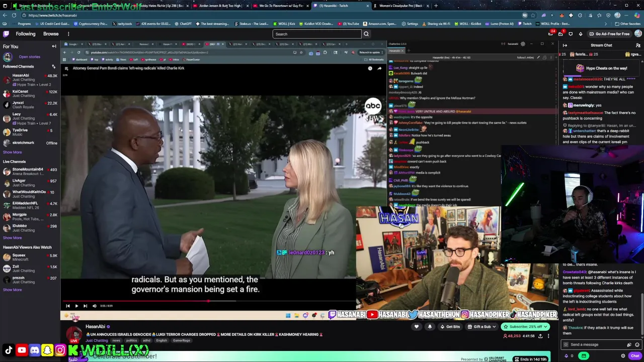Open stream more options vertical dots

(548, 336)
